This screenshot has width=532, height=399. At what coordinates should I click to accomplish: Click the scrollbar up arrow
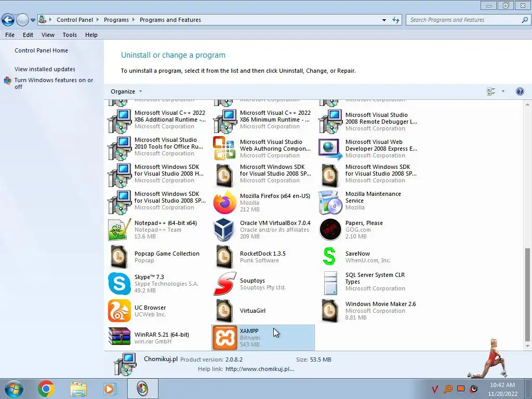pyautogui.click(x=527, y=104)
